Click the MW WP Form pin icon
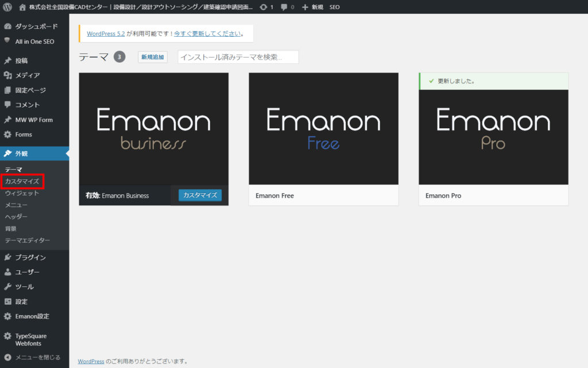The image size is (588, 368). (7, 120)
